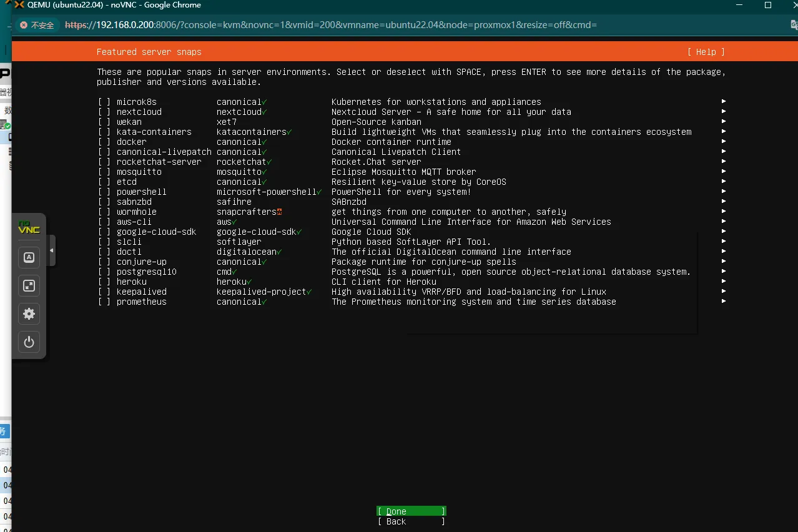The image size is (798, 532).
Task: Select the nextcloud snap checkbox
Action: tap(104, 112)
